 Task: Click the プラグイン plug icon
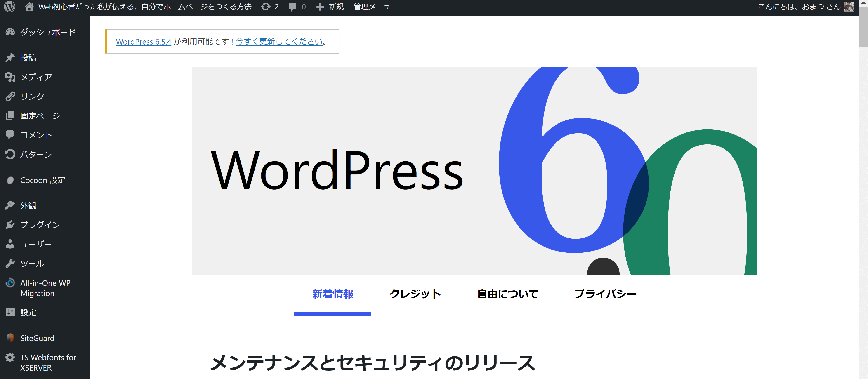tap(10, 225)
